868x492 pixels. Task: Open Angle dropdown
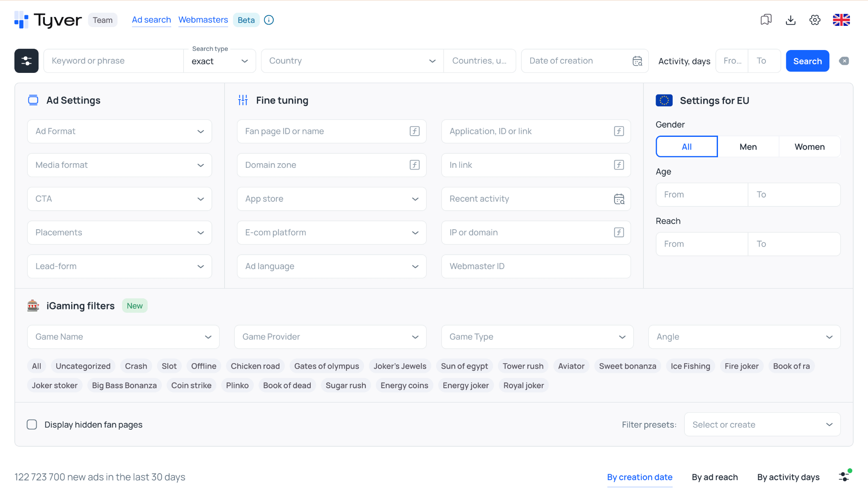(x=744, y=337)
